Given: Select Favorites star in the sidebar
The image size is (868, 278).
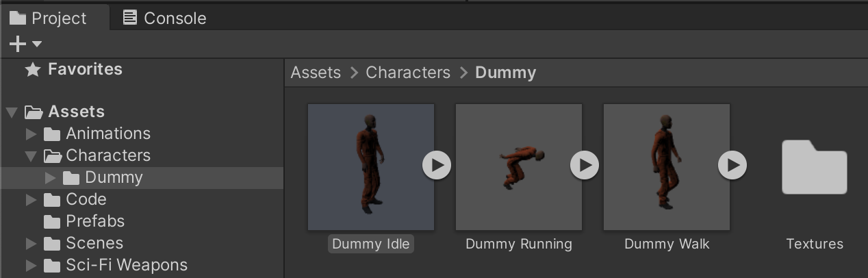Looking at the screenshot, I should [x=32, y=70].
